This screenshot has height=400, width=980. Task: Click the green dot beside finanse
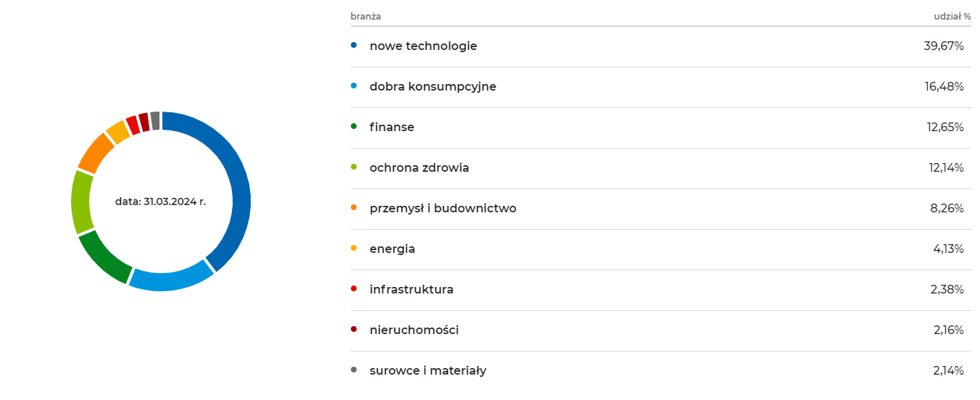pos(354,126)
